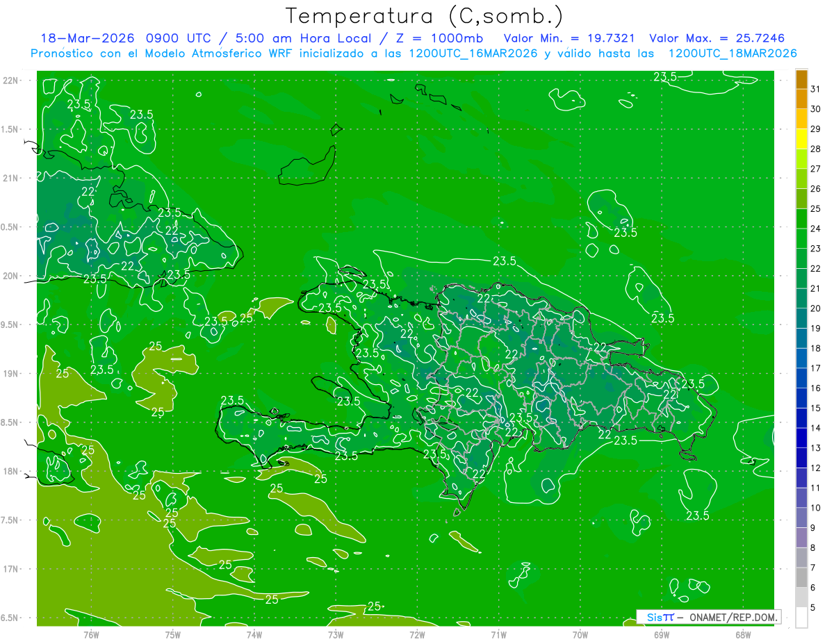Click the "74W" longitude axis label
The width and height of the screenshot is (834, 644).
click(x=254, y=634)
